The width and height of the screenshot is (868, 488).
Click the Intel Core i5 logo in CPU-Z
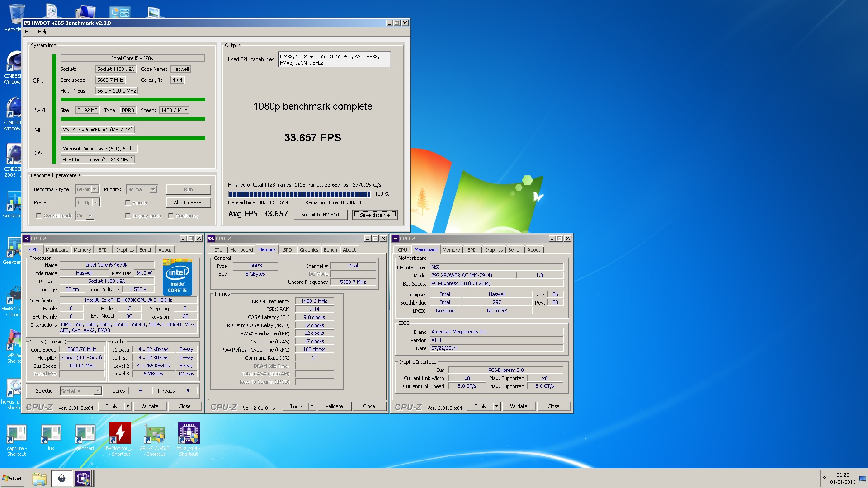coord(177,277)
